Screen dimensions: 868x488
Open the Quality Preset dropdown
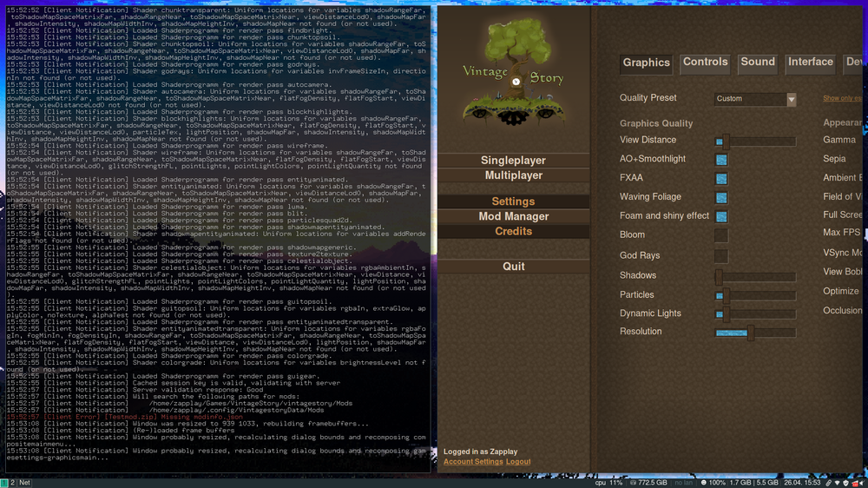tap(755, 99)
